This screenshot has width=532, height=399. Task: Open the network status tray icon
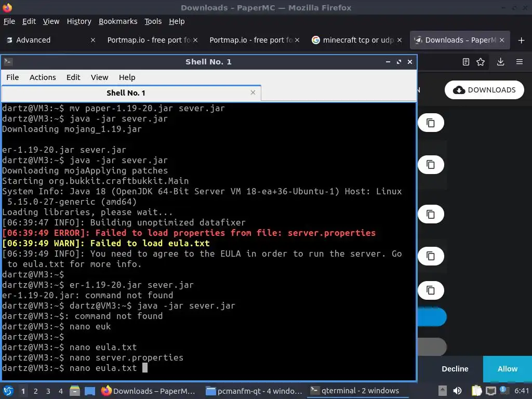[x=490, y=391]
